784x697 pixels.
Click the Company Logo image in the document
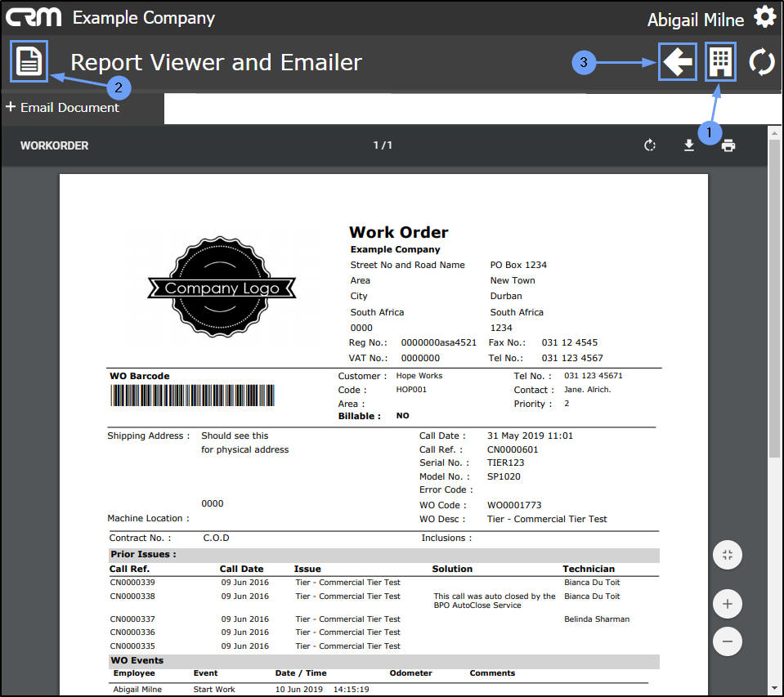click(x=222, y=288)
